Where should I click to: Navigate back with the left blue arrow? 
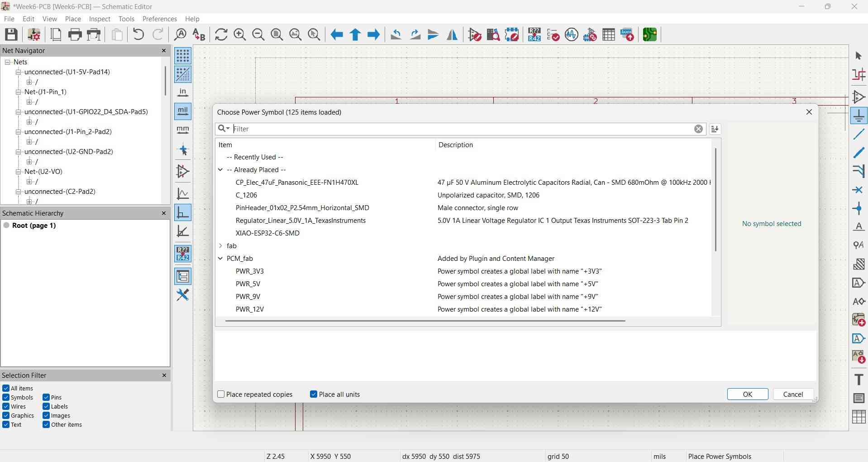pyautogui.click(x=337, y=34)
